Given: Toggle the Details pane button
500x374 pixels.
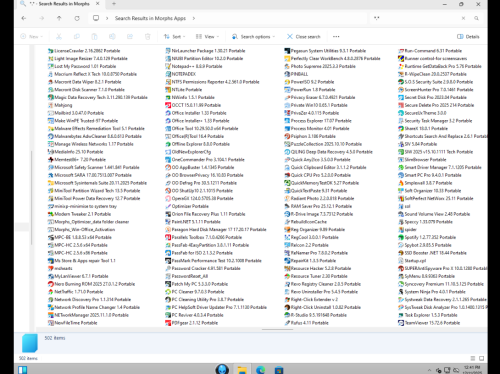Looking at the screenshot, I should point(468,37).
